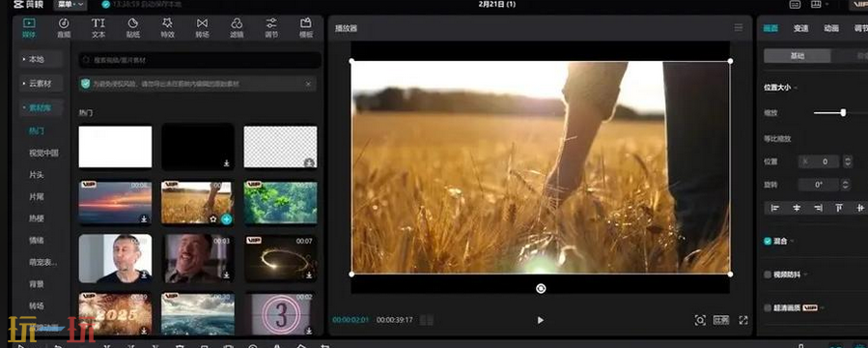The width and height of the screenshot is (868, 348).
Task: Enable the 超清画质 HD quality checkbox
Action: click(768, 307)
